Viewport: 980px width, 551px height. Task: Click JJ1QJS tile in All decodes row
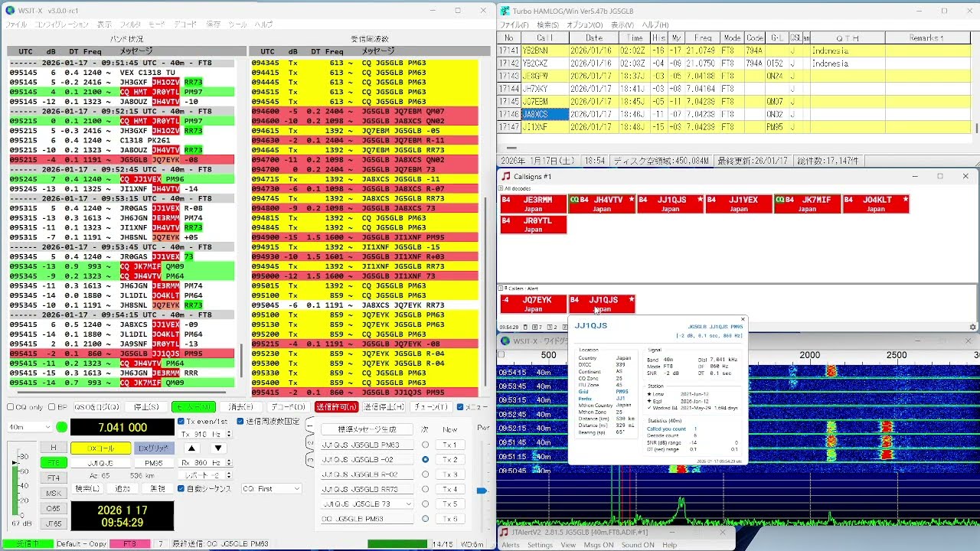click(670, 204)
